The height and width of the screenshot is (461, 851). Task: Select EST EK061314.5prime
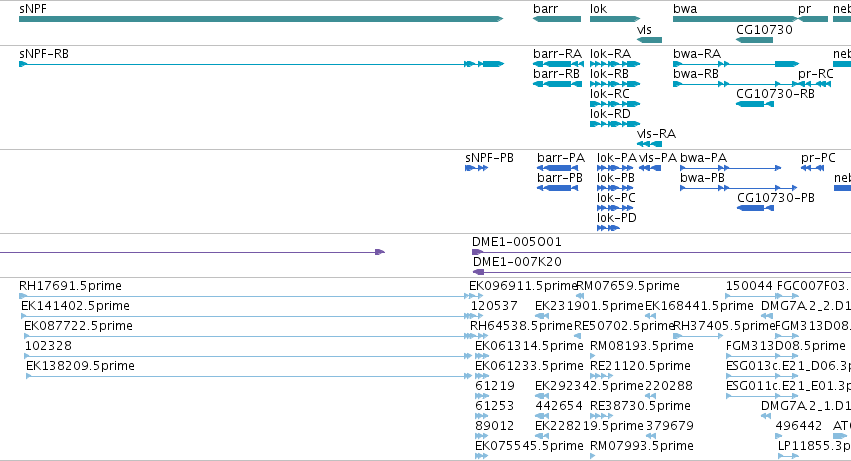(x=481, y=356)
